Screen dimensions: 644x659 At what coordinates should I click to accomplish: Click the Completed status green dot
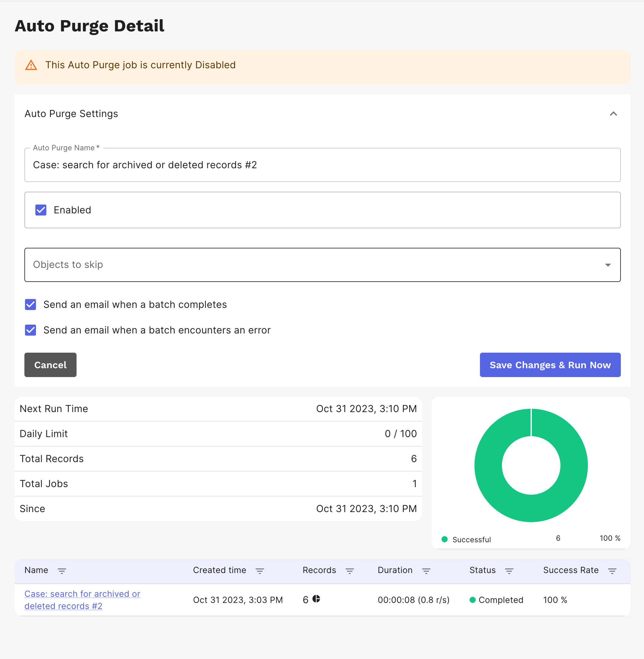(x=473, y=600)
